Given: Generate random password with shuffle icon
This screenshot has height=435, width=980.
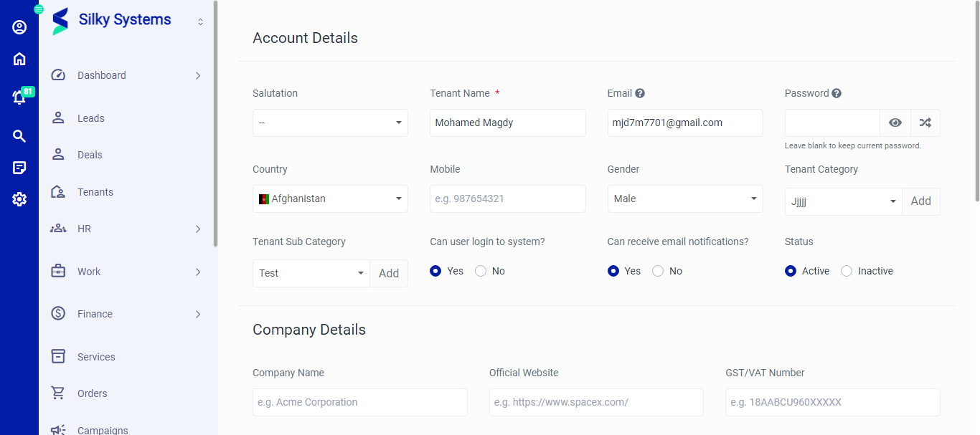Looking at the screenshot, I should pos(925,123).
